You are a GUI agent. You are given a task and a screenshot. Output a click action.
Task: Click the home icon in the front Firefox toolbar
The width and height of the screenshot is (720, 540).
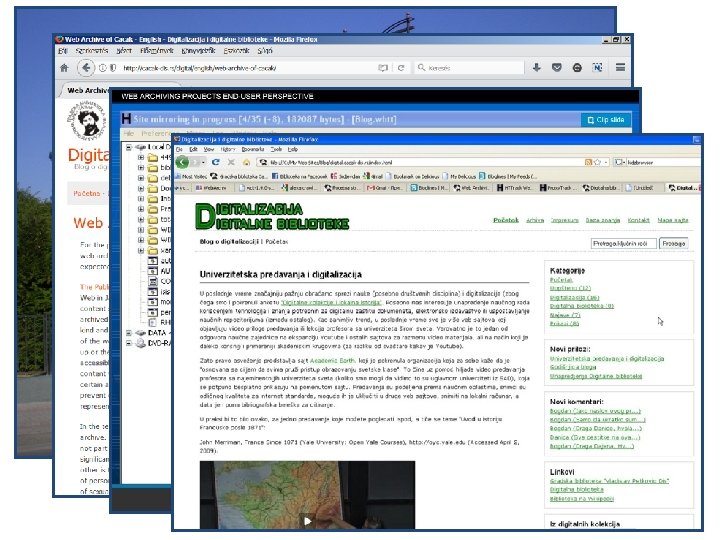pyautogui.click(x=247, y=162)
